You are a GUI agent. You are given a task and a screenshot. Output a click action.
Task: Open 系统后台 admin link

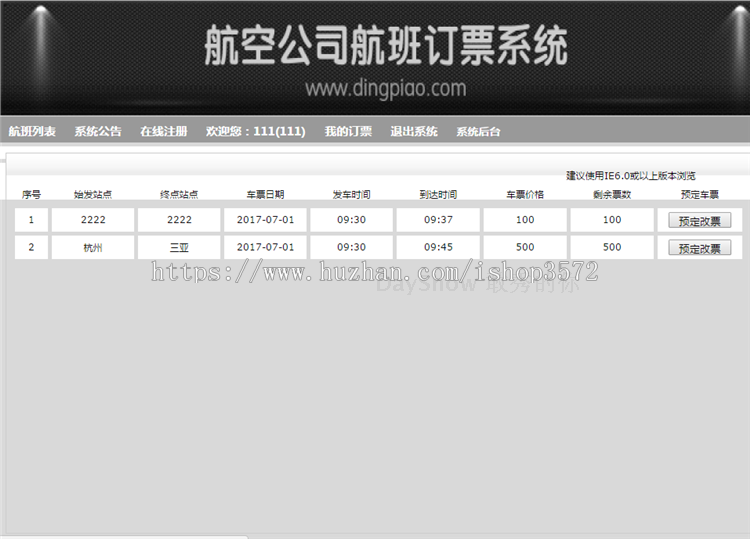(x=478, y=131)
